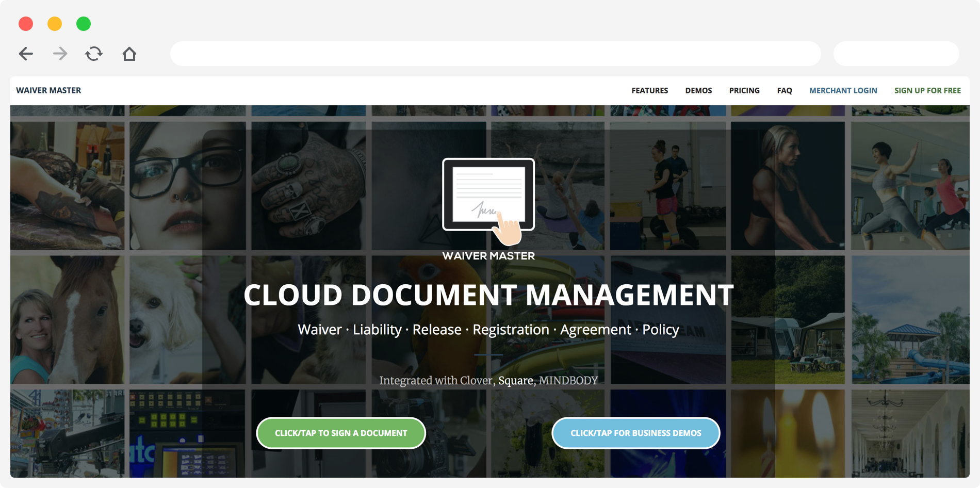Open the WAIVER MASTER brand link in the header

click(x=48, y=90)
